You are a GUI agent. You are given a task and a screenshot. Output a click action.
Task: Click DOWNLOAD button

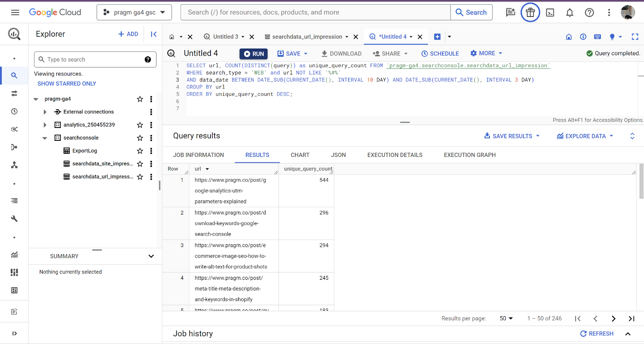pos(341,54)
